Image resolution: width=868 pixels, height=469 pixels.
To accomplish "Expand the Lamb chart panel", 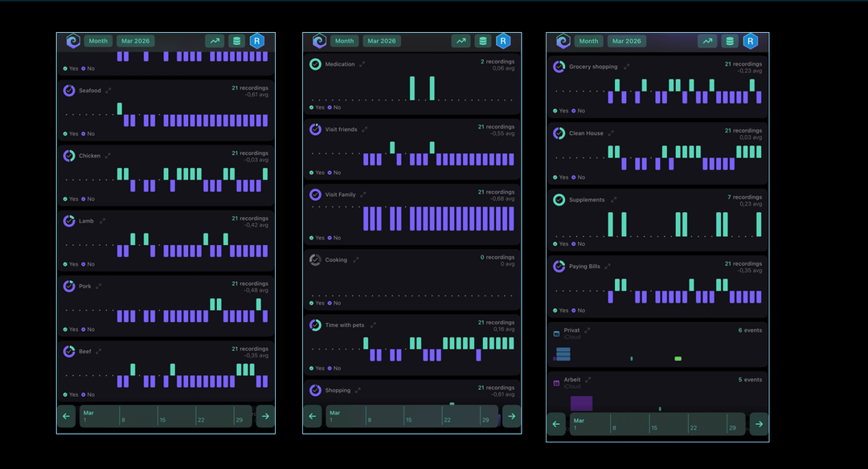I will point(102,221).
